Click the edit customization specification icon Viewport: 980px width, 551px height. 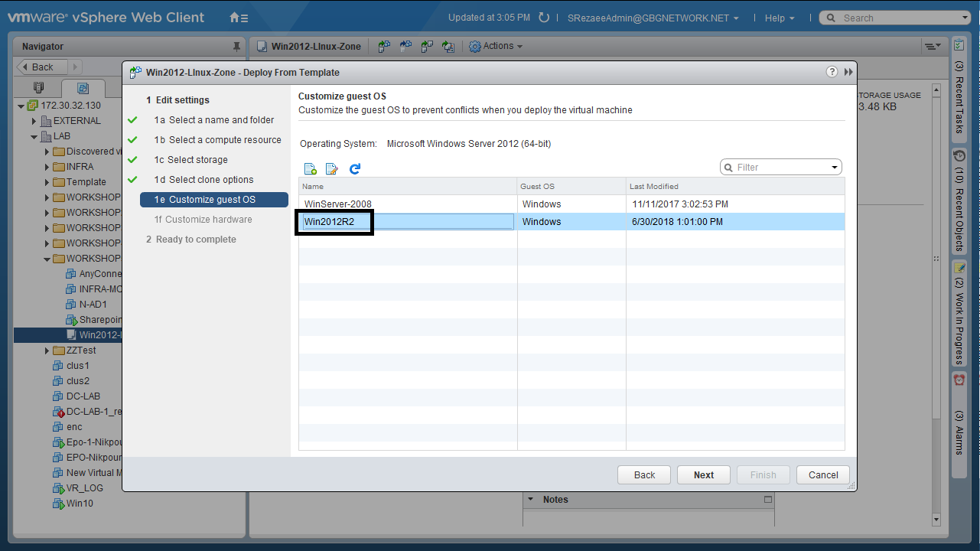pyautogui.click(x=332, y=168)
